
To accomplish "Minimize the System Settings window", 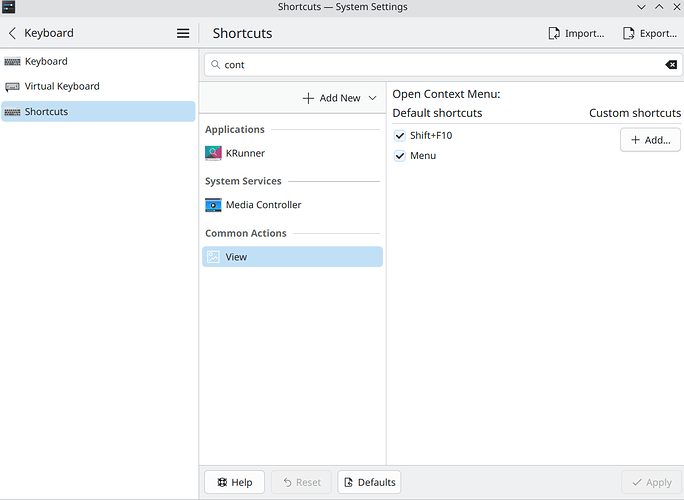I will 641,7.
